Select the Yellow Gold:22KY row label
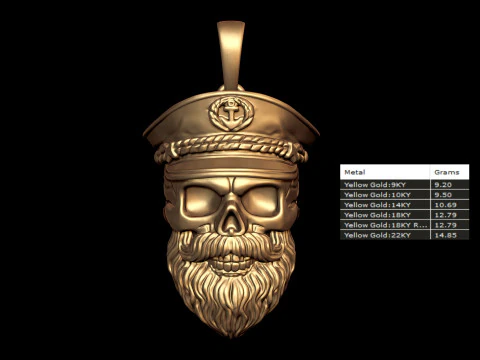Screen dimensions: 480x360 pyautogui.click(x=377, y=235)
